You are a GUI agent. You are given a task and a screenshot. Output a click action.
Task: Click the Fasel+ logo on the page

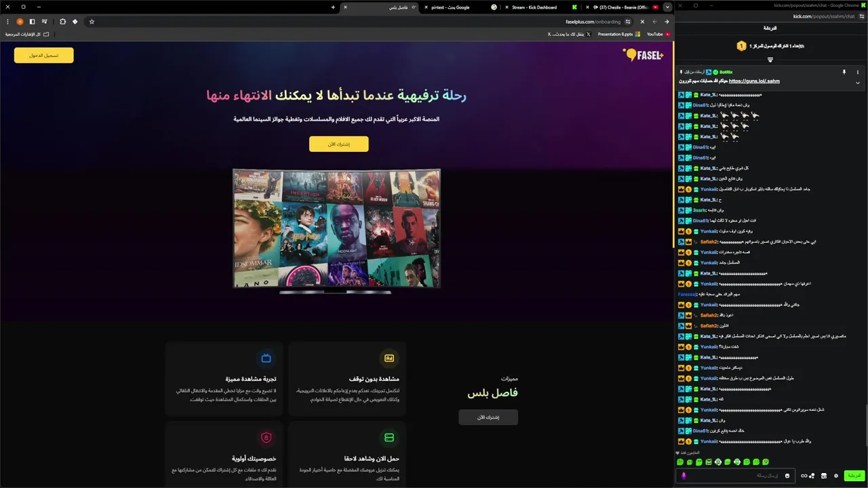(x=643, y=55)
